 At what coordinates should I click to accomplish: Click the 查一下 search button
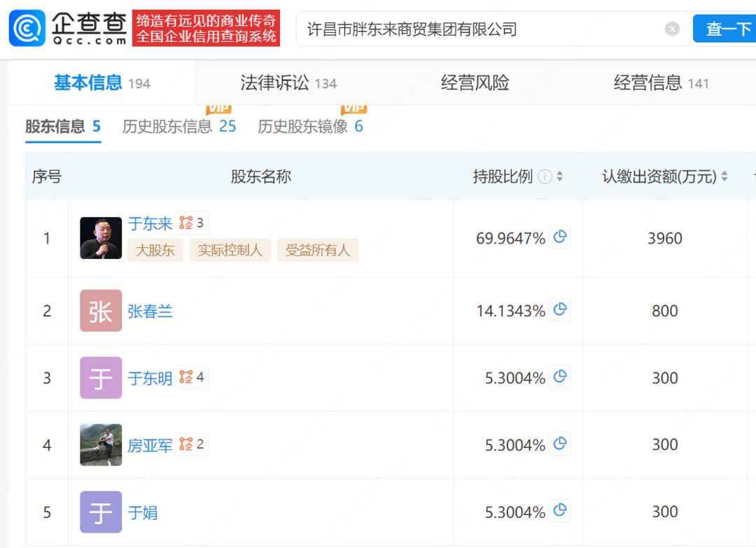[724, 29]
